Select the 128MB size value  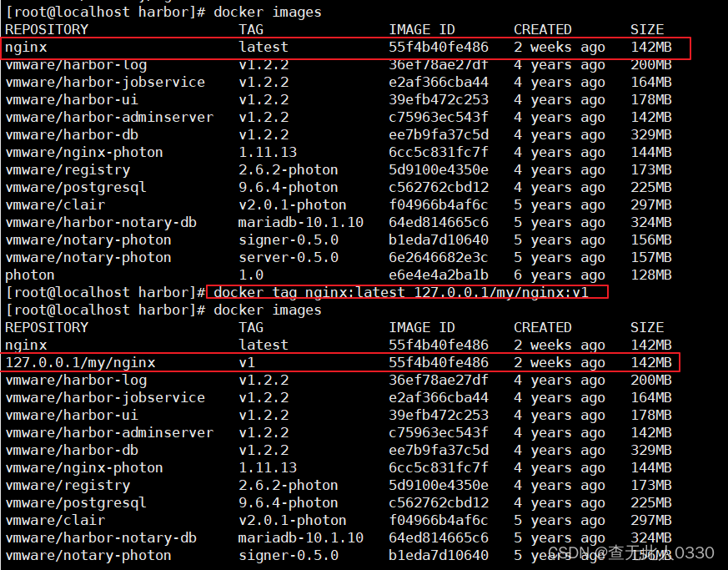tap(651, 275)
